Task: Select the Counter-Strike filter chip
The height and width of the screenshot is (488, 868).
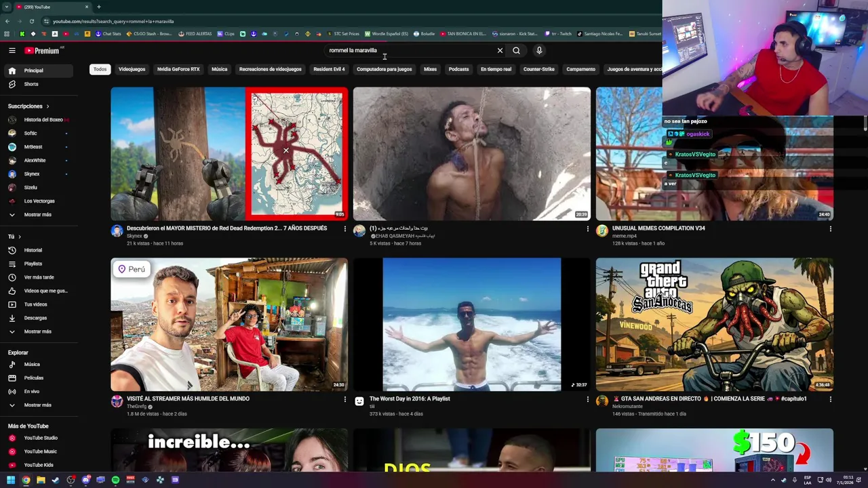Action: (539, 69)
